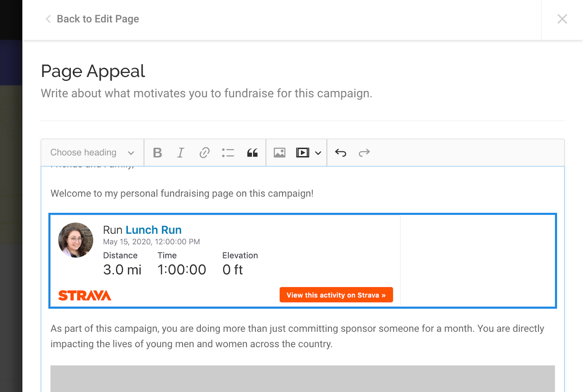Click the 'Write about what motivates you' subtitle

206,94
